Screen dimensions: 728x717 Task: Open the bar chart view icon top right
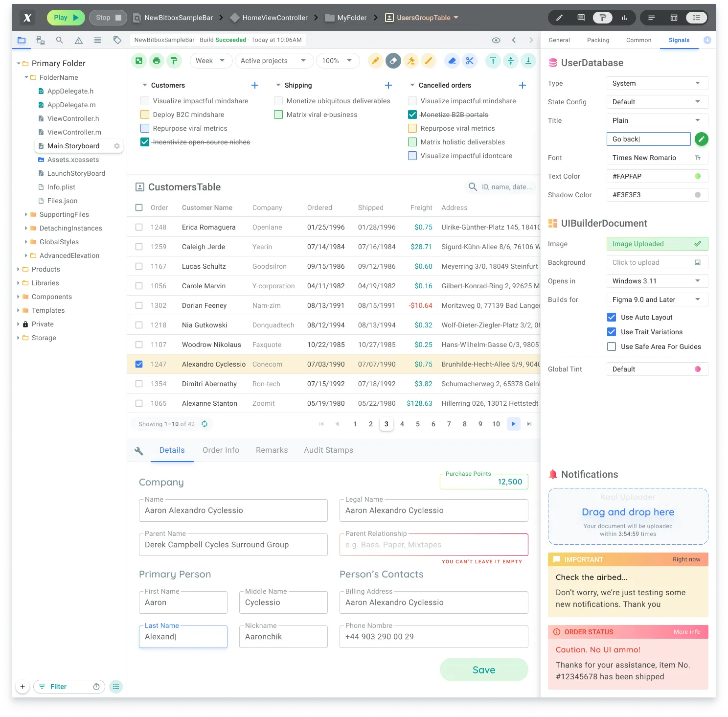click(x=624, y=17)
